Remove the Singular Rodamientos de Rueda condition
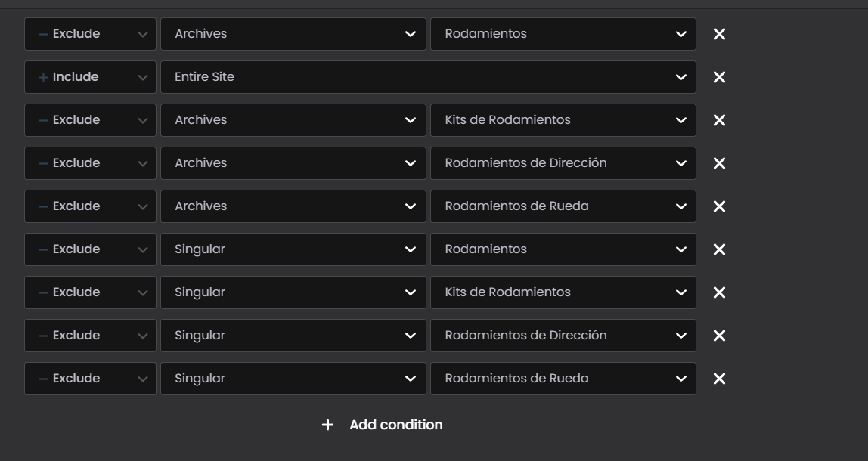Screen dimensions: 868x461 tap(719, 379)
